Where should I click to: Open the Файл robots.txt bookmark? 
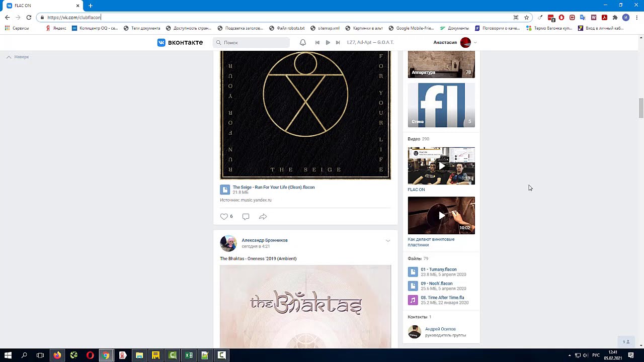tap(287, 28)
